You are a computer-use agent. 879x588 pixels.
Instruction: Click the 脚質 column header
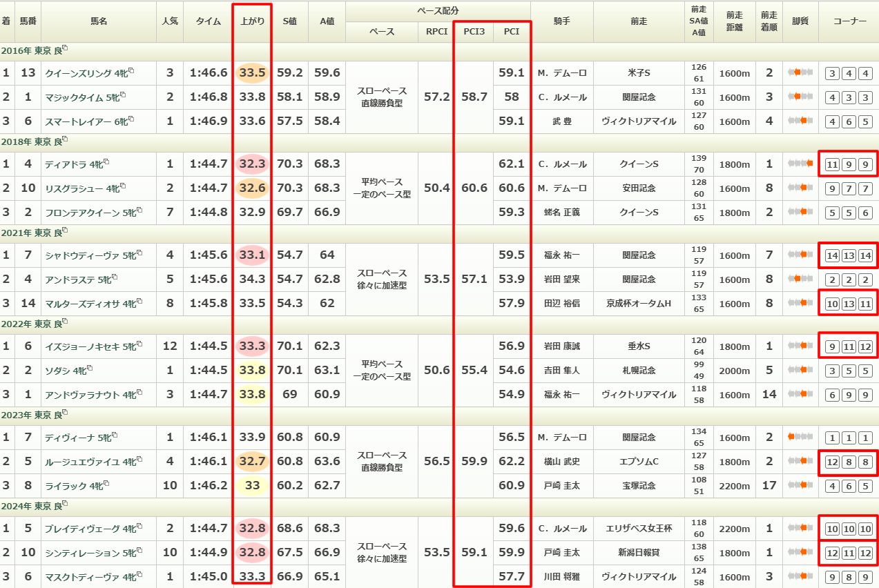pos(800,21)
